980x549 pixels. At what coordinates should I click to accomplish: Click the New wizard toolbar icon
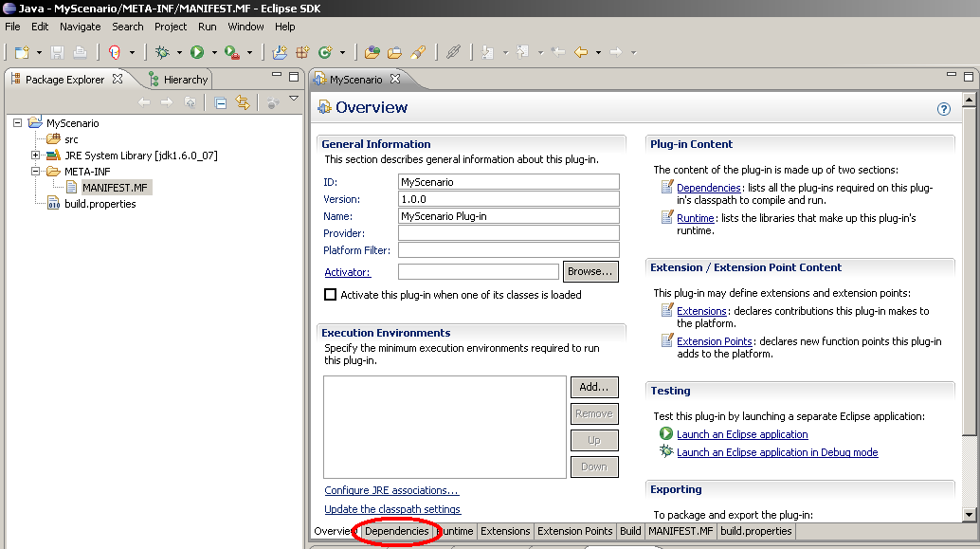click(x=22, y=52)
